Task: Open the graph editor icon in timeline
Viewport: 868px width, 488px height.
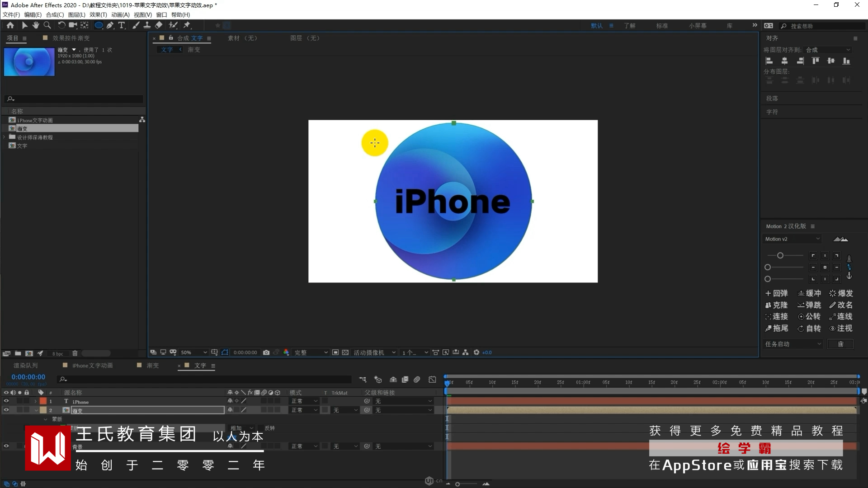Action: [432, 380]
